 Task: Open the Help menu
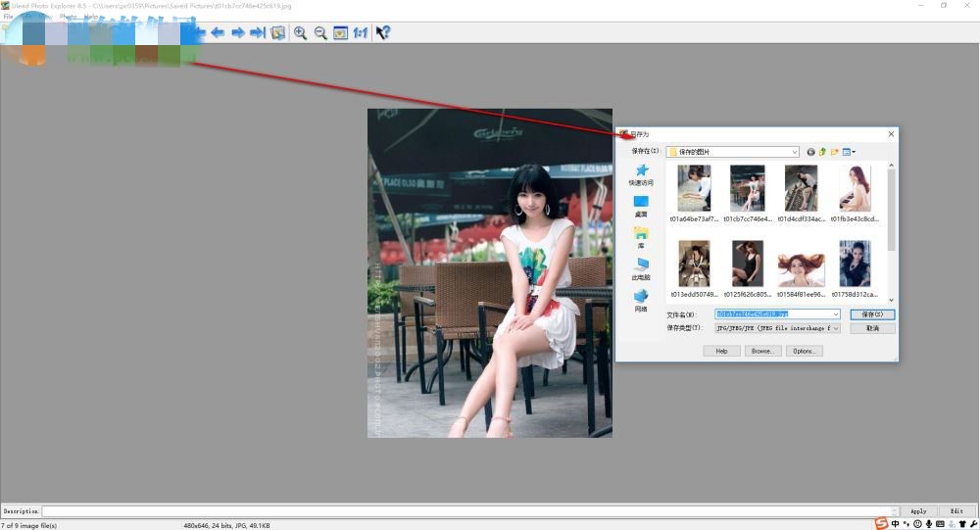[90, 17]
